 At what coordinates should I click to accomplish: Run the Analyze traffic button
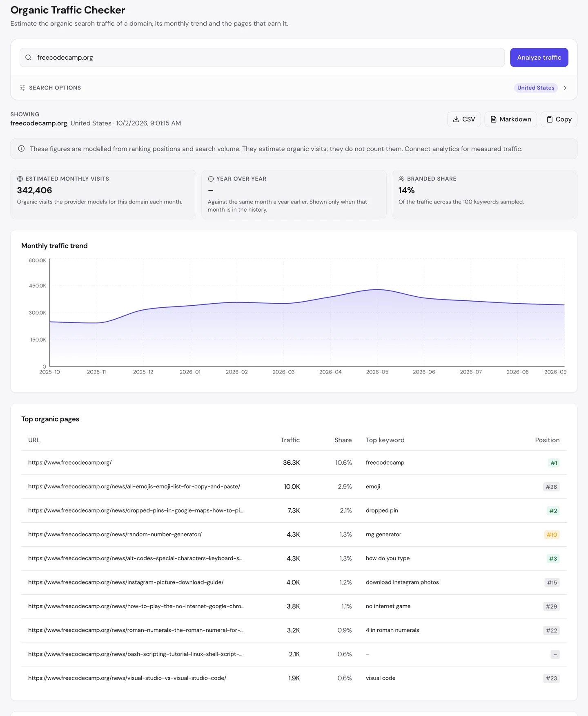coord(539,58)
